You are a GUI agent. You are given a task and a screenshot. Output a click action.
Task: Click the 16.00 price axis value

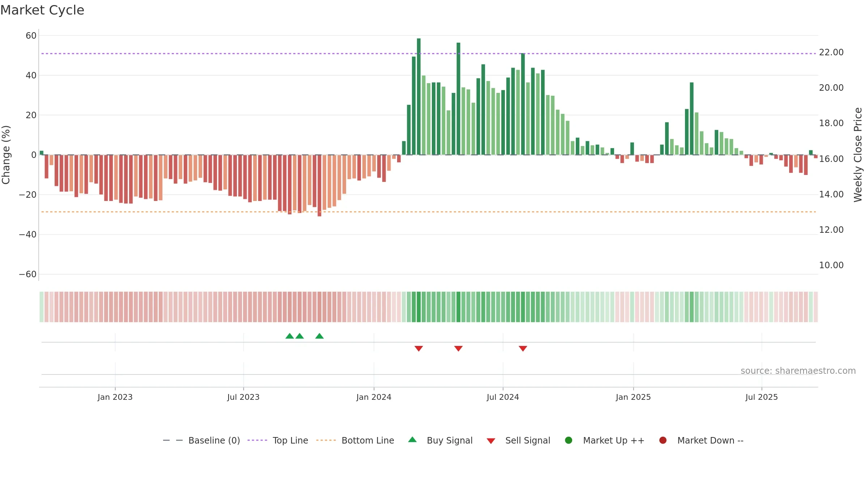click(831, 159)
